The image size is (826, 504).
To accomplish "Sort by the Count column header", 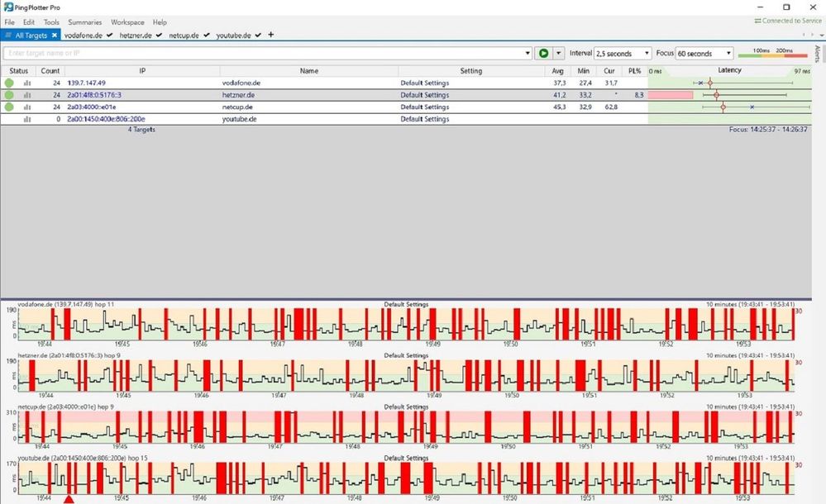I will [50, 70].
